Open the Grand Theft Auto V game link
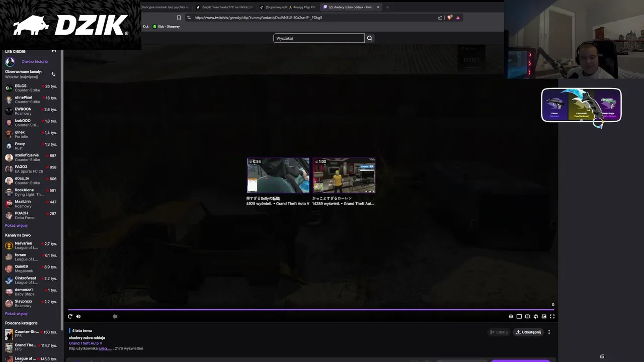The height and width of the screenshot is (362, 644). point(86,343)
